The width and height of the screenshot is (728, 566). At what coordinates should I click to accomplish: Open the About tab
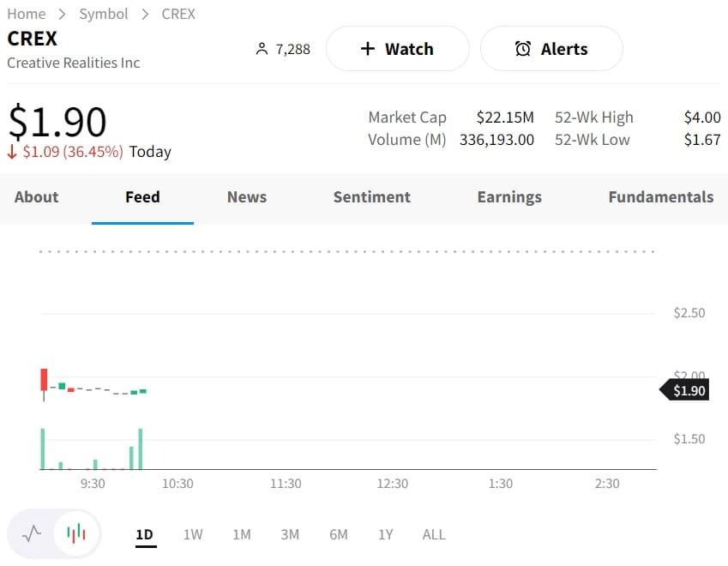[x=36, y=197]
